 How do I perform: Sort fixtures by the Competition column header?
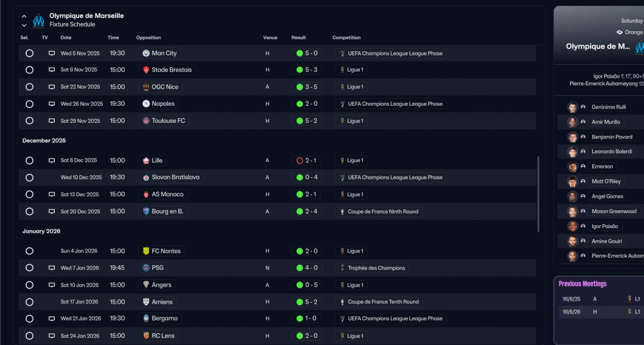346,38
